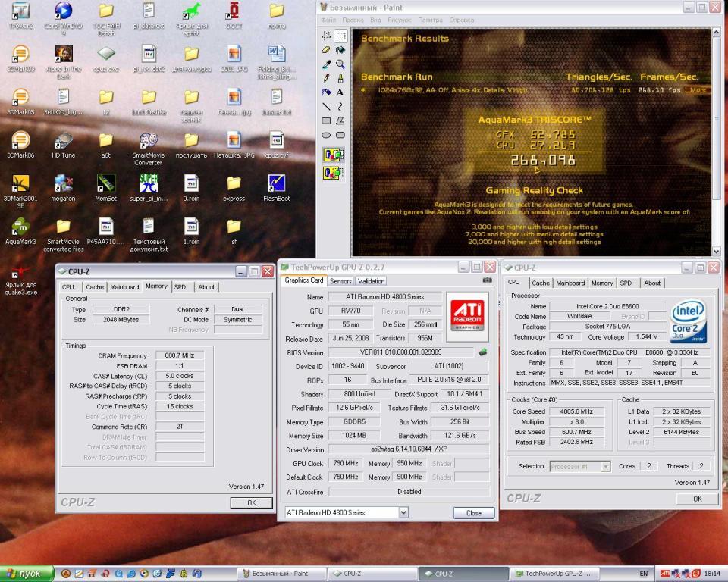Click the Paint vertical scrollbar up arrow
The height and width of the screenshot is (582, 728).
(717, 32)
